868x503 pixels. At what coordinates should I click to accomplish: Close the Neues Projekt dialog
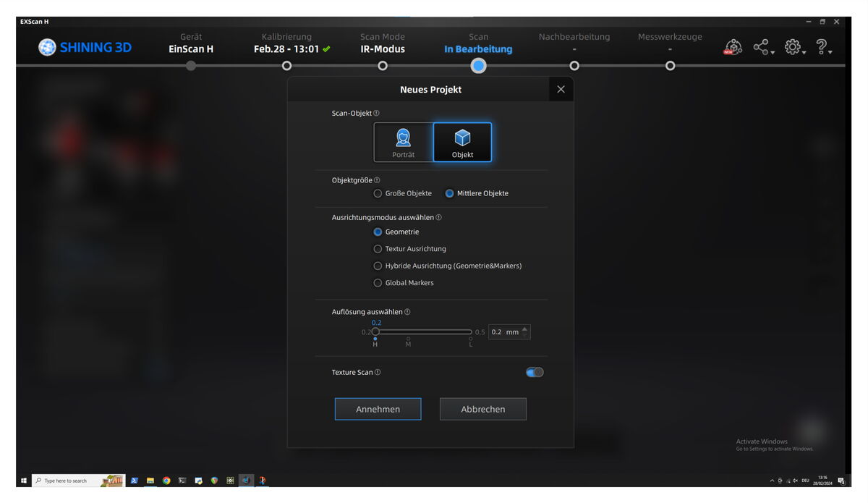pyautogui.click(x=561, y=89)
